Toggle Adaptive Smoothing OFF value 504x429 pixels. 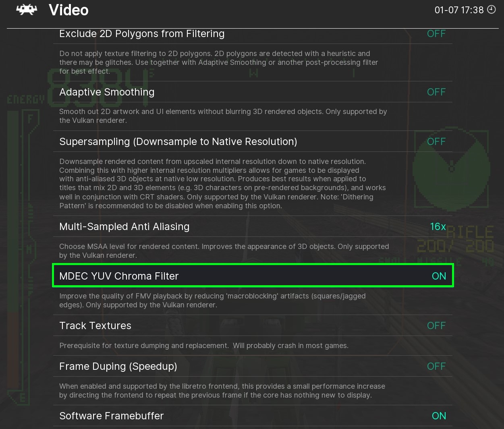[x=436, y=92]
